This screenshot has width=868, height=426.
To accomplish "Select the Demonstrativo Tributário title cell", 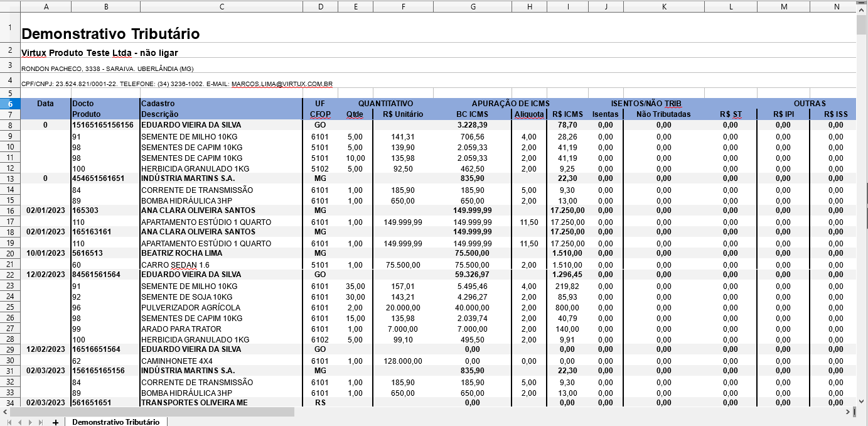I will coord(110,33).
